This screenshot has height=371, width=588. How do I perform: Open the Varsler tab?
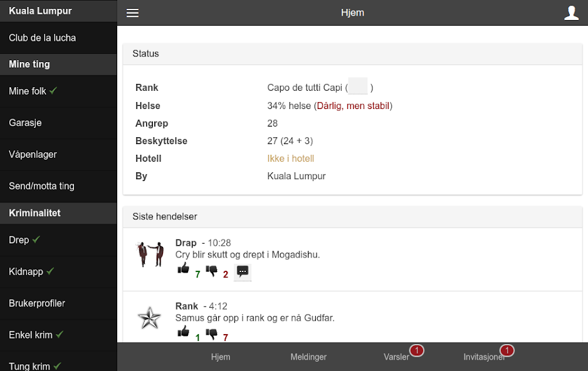pyautogui.click(x=396, y=357)
